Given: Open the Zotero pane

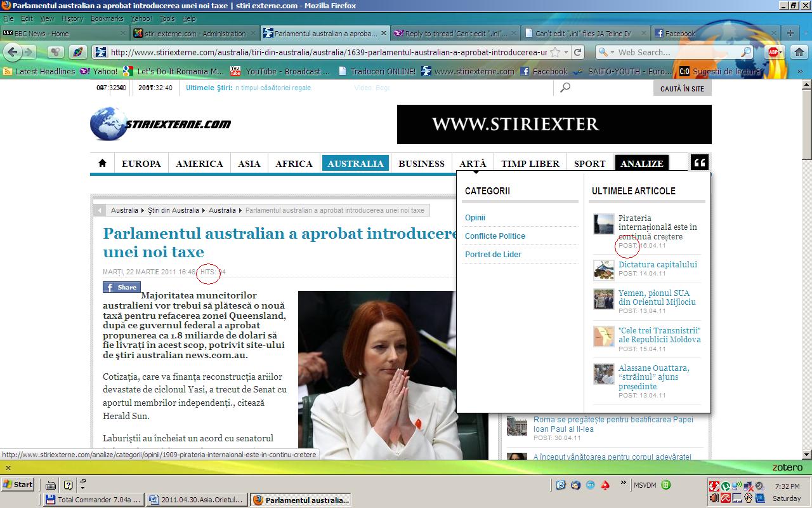Looking at the screenshot, I should (x=787, y=467).
